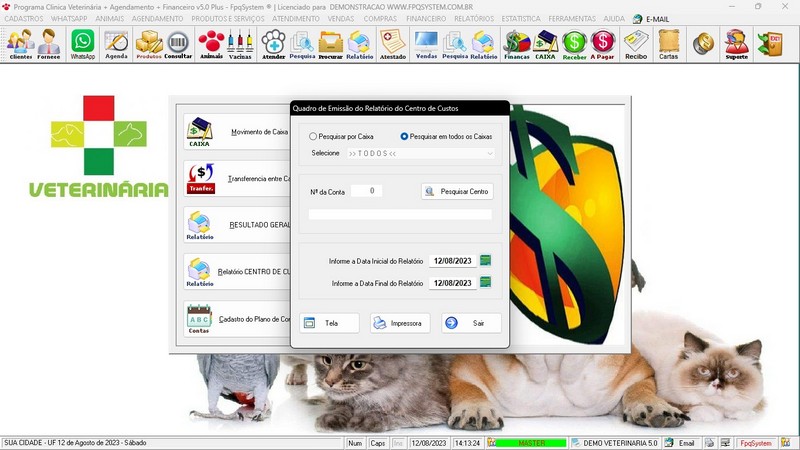
Task: Open the ANIMAIS menu
Action: [x=110, y=19]
